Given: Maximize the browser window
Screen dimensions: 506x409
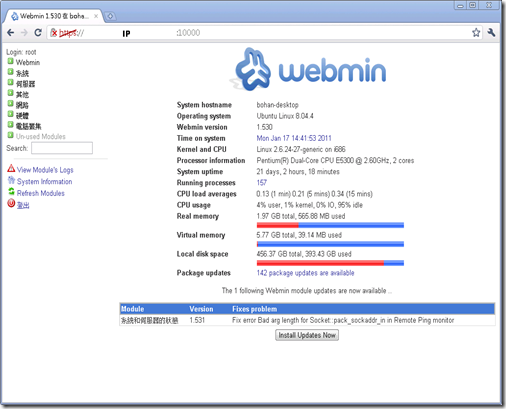Looking at the screenshot, I should (x=473, y=5).
